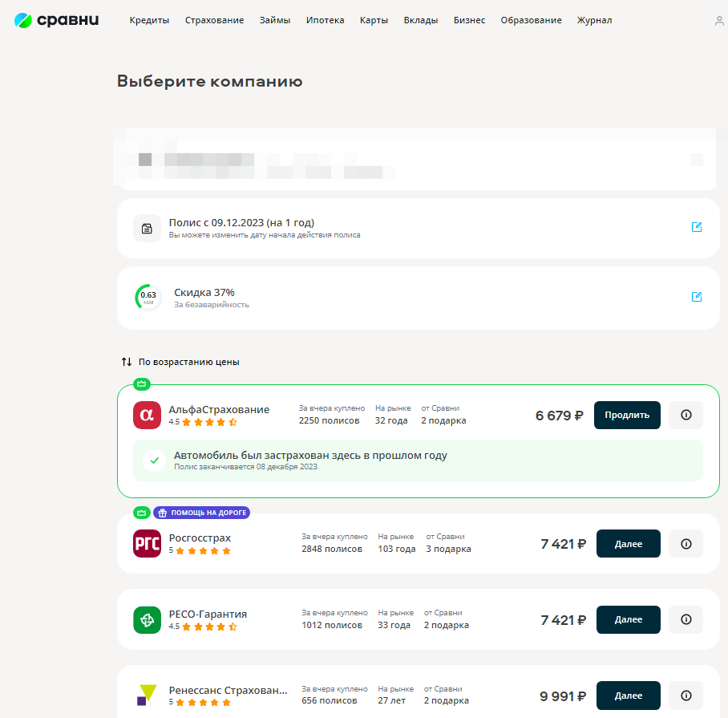Open the Карты menu
Screen dimensions: 728x718
pyautogui.click(x=374, y=20)
